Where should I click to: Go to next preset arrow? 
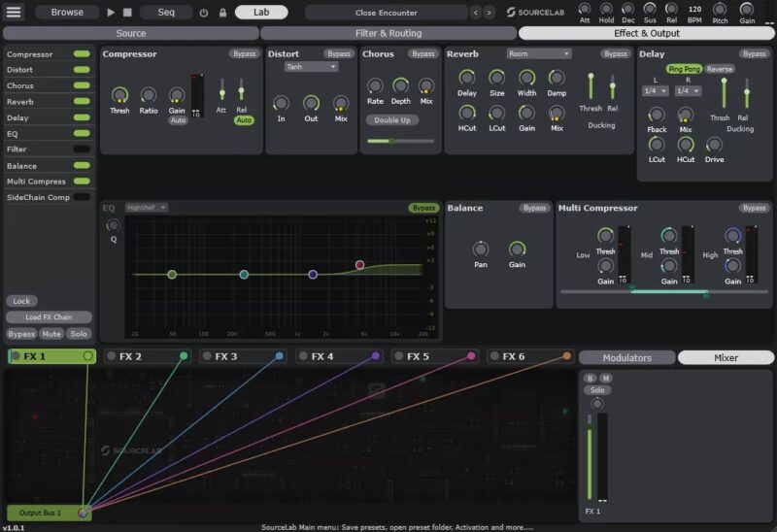pos(490,13)
